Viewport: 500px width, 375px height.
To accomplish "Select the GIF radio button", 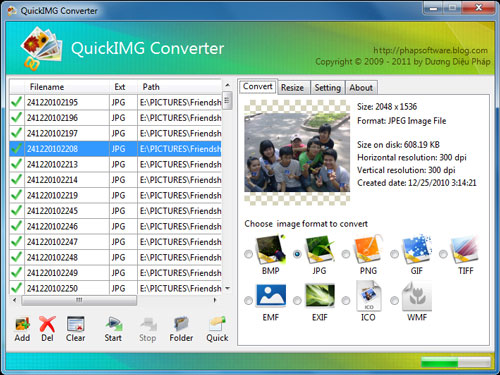I will 394,254.
